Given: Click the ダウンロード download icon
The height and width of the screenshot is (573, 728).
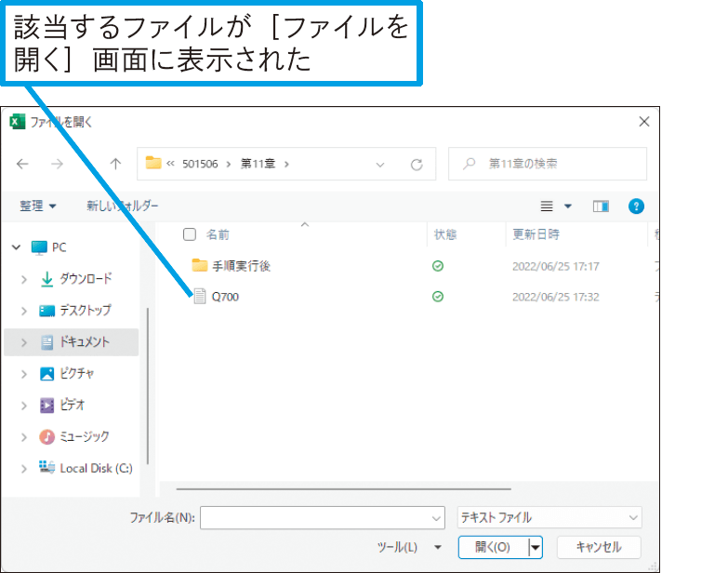Looking at the screenshot, I should pyautogui.click(x=46, y=279).
